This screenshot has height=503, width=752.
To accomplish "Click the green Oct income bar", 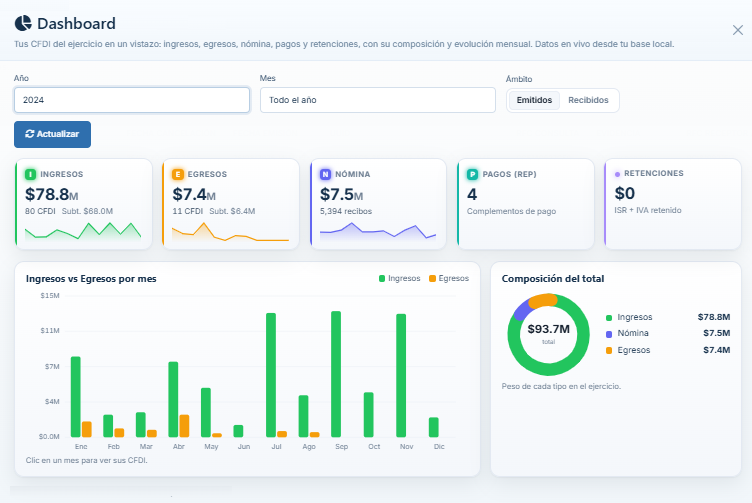I will pyautogui.click(x=368, y=415).
